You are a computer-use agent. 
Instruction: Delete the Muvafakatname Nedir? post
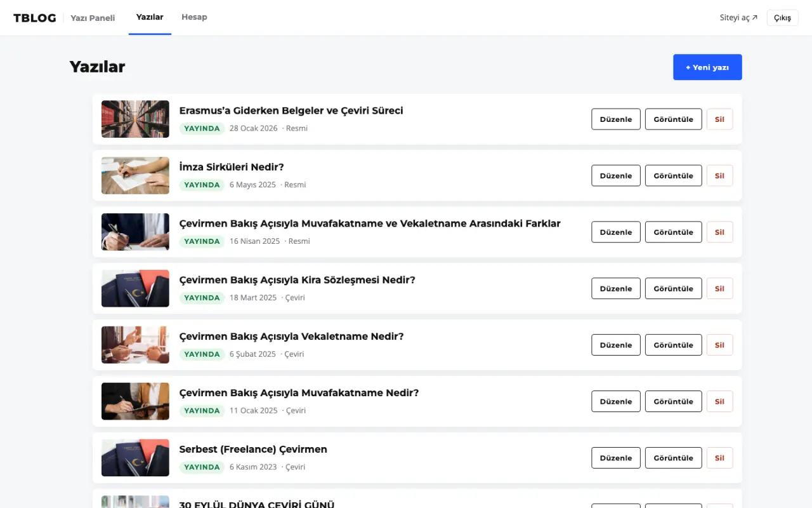[x=719, y=402]
